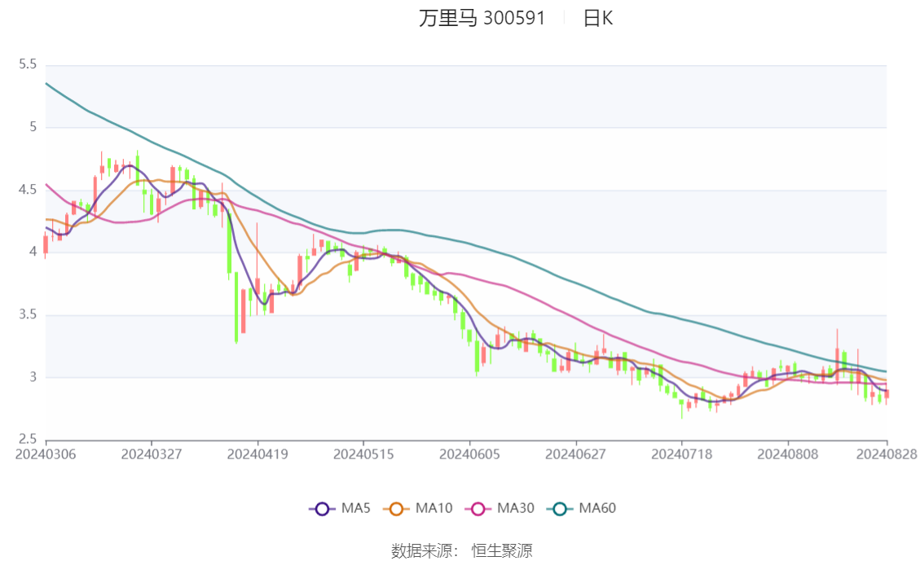Click the 2.5 price axis label
Screen dimensions: 924x561
click(28, 439)
